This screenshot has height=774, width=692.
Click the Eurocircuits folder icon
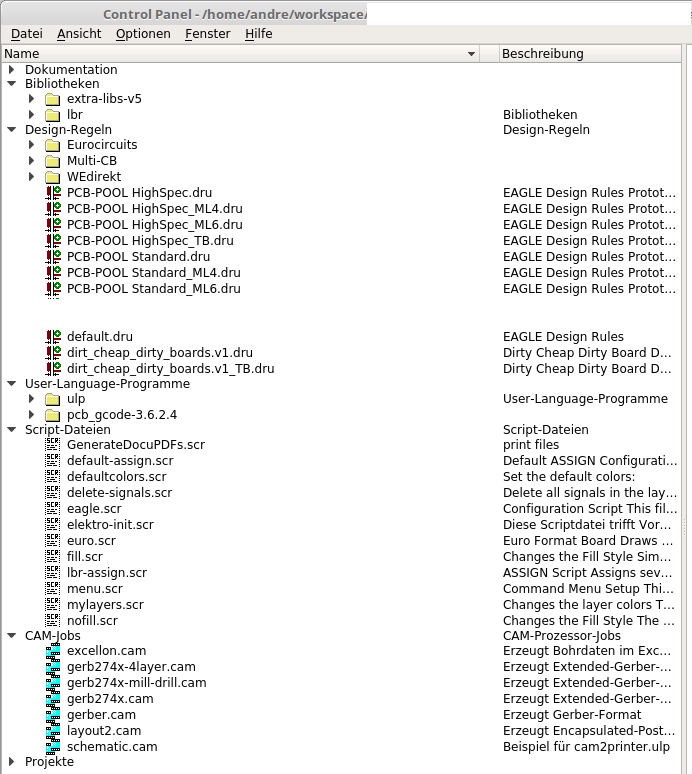click(x=52, y=145)
